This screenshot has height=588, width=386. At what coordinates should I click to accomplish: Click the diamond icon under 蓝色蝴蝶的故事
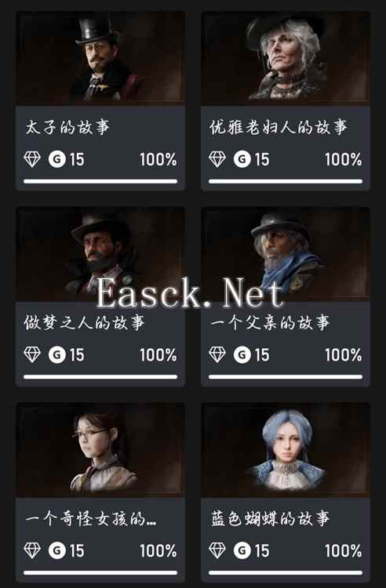pyautogui.click(x=217, y=550)
